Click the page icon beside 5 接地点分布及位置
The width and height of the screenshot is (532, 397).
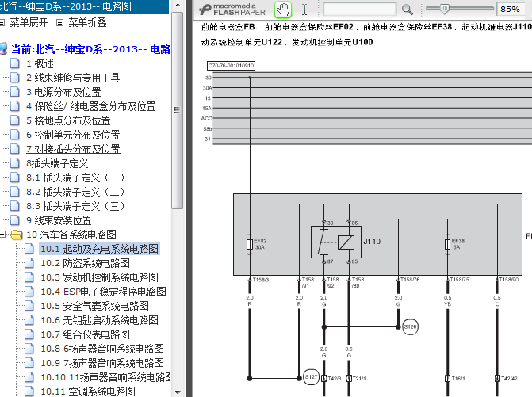coord(15,120)
